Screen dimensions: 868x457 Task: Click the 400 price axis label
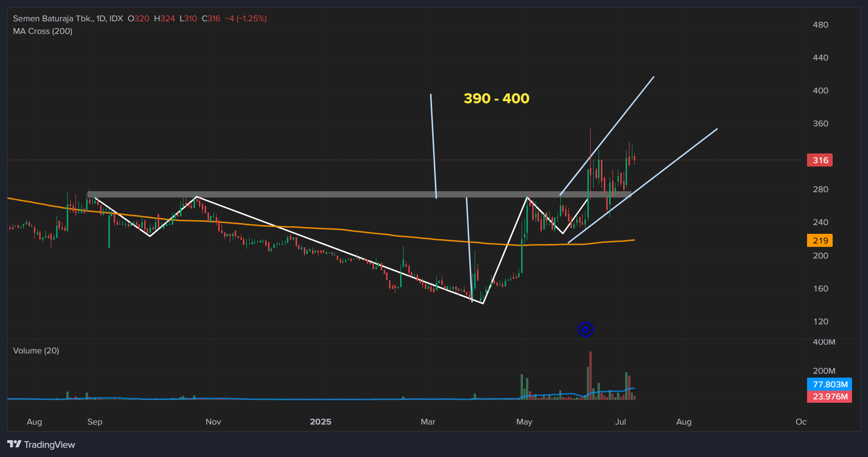tap(820, 91)
